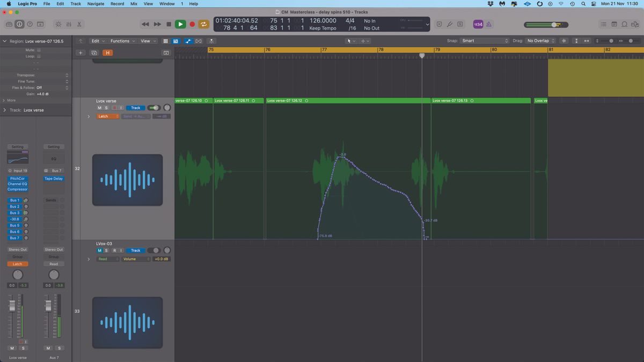This screenshot has height=362, width=644.
Task: Open the Functions menu above the tracks
Action: pyautogui.click(x=121, y=41)
